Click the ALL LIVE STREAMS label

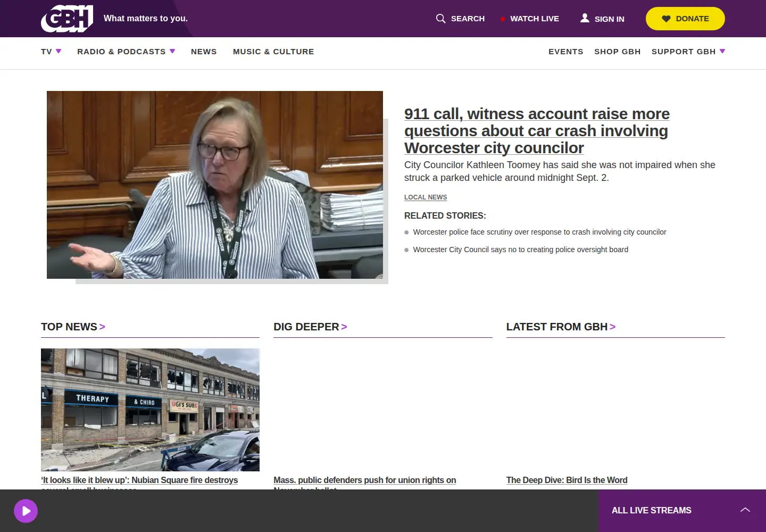click(x=652, y=510)
